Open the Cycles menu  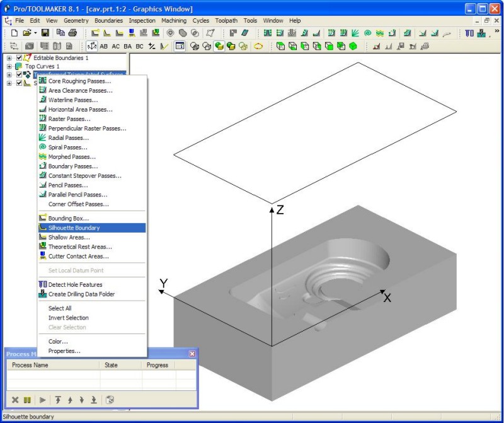tap(200, 21)
